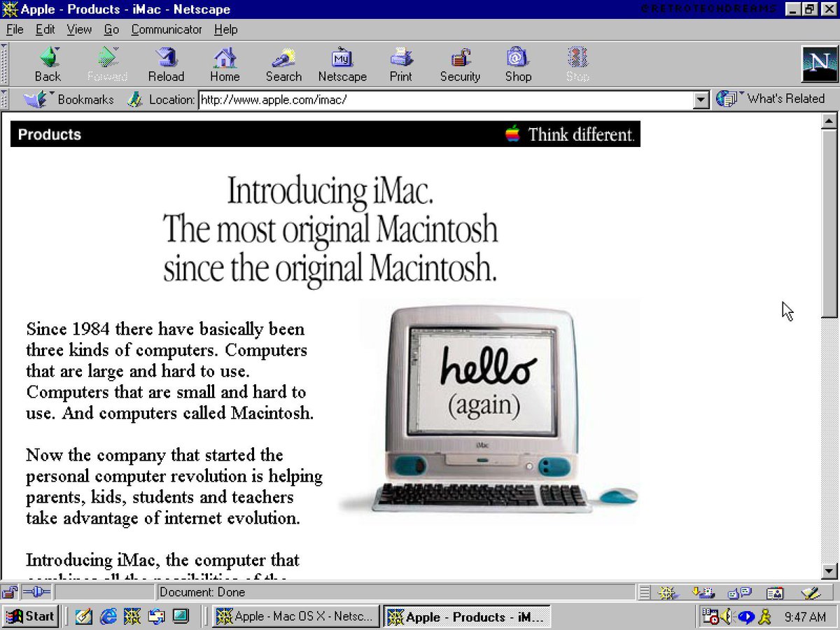Go to the Home page

point(225,64)
